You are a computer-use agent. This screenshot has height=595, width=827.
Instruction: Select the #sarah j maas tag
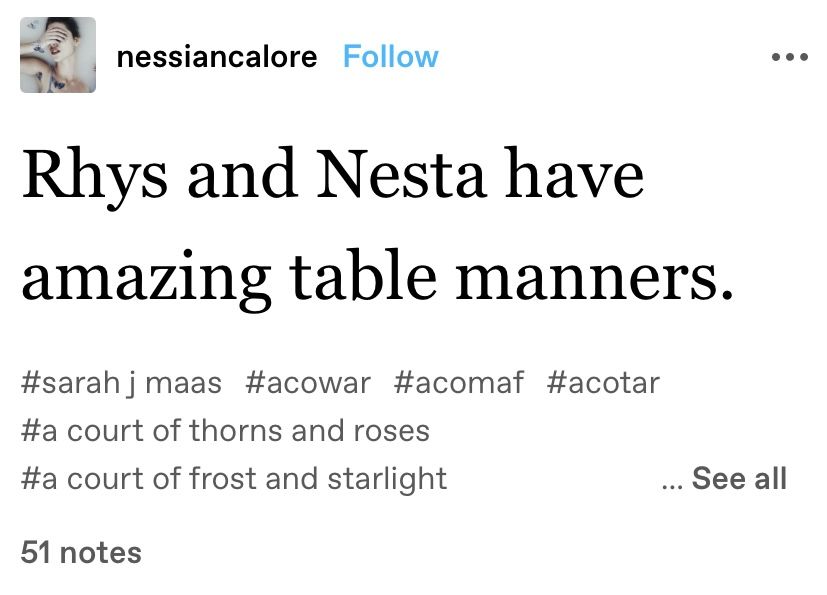[x=121, y=382]
